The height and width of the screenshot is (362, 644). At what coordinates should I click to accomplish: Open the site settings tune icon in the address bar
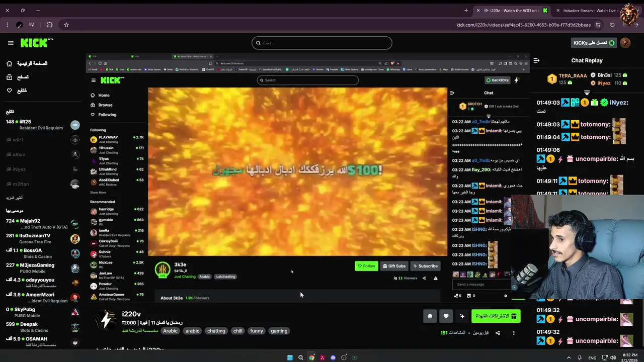(x=598, y=25)
